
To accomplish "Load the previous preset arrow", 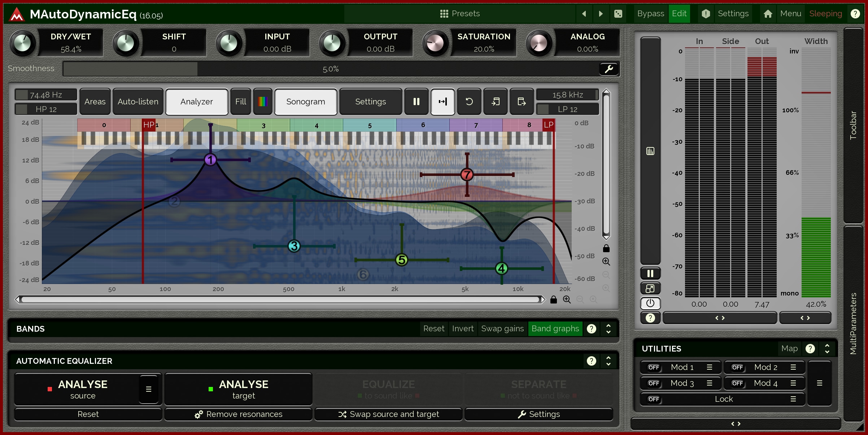I will (584, 14).
